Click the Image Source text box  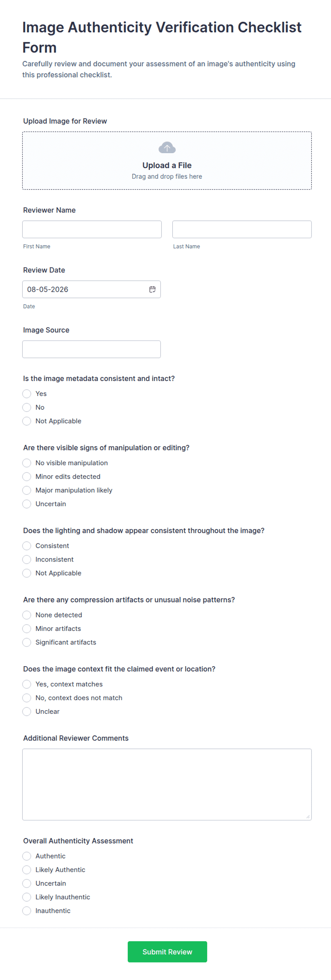click(91, 349)
